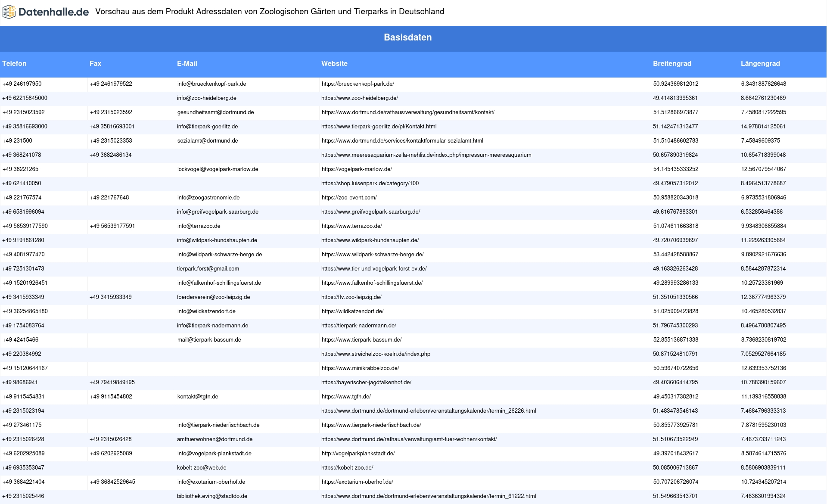Screen dimensions: 827x504
Task: Open the falkenhof-schillingsfuerst.de website link
Action: (372, 283)
